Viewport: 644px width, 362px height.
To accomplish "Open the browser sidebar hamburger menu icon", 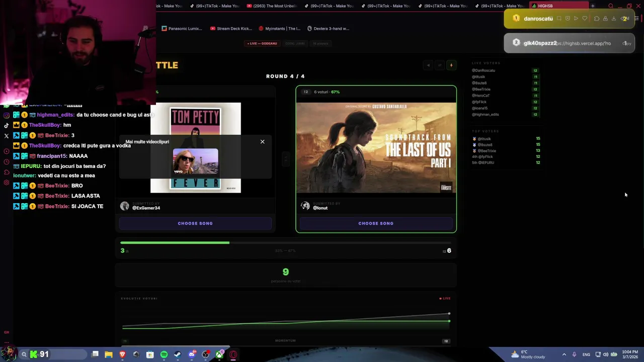I will pyautogui.click(x=636, y=19).
